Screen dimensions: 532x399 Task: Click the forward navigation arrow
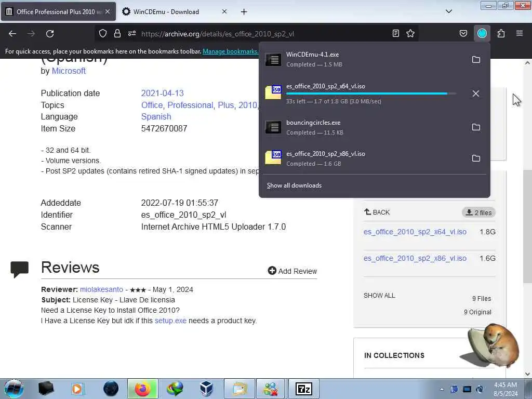click(31, 34)
